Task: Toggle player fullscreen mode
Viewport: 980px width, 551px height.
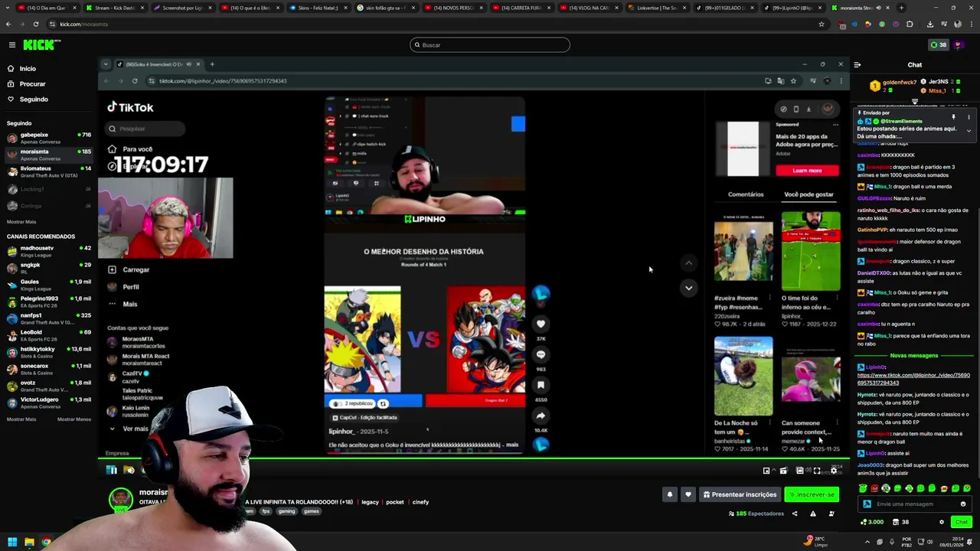Action: pyautogui.click(x=817, y=471)
